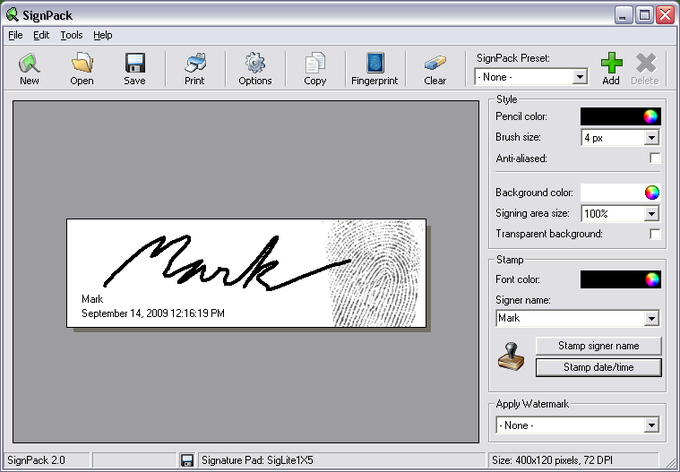
Task: Open Background color wheel picker
Action: 651,192
